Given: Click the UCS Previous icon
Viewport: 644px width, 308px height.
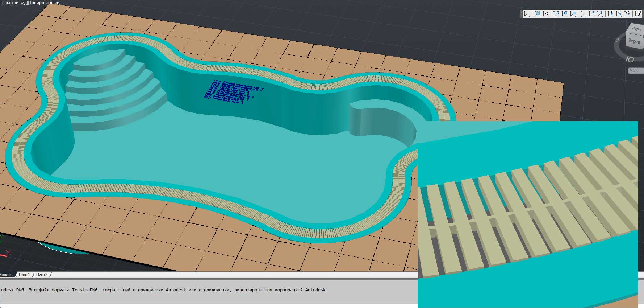Looking at the screenshot, I should coord(546,14).
